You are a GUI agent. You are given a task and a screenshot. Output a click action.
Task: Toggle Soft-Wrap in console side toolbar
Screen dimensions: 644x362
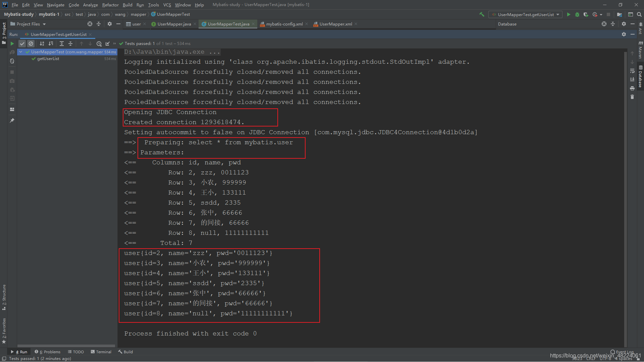[x=632, y=71]
